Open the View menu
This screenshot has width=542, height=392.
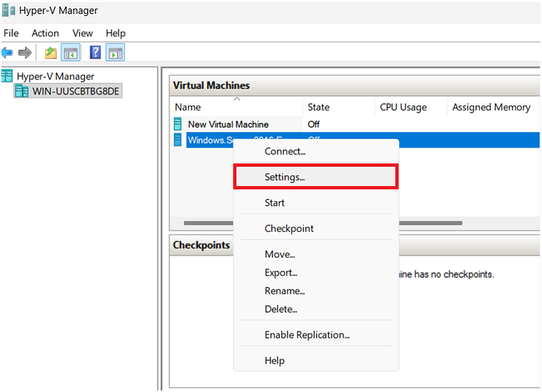click(x=82, y=33)
